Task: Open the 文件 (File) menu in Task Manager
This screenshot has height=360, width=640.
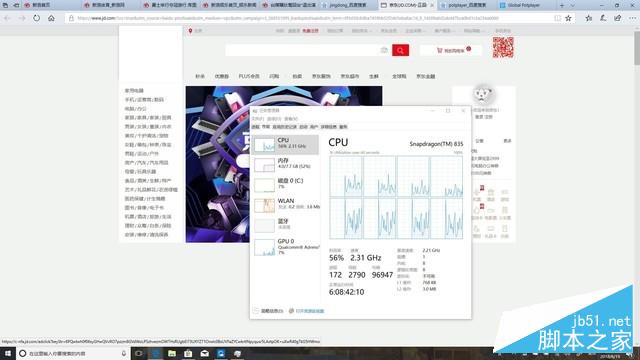Action: pos(258,119)
